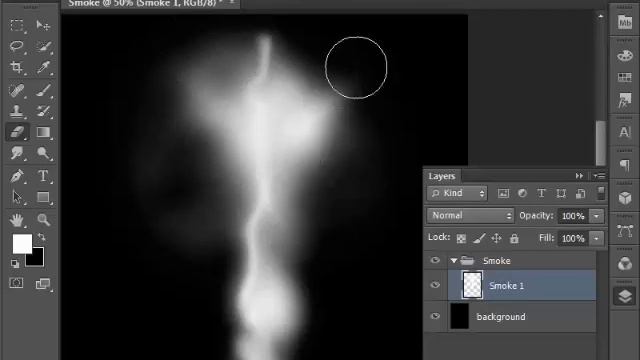Lock transparent pixels
The width and height of the screenshot is (640, 360).
(461, 238)
